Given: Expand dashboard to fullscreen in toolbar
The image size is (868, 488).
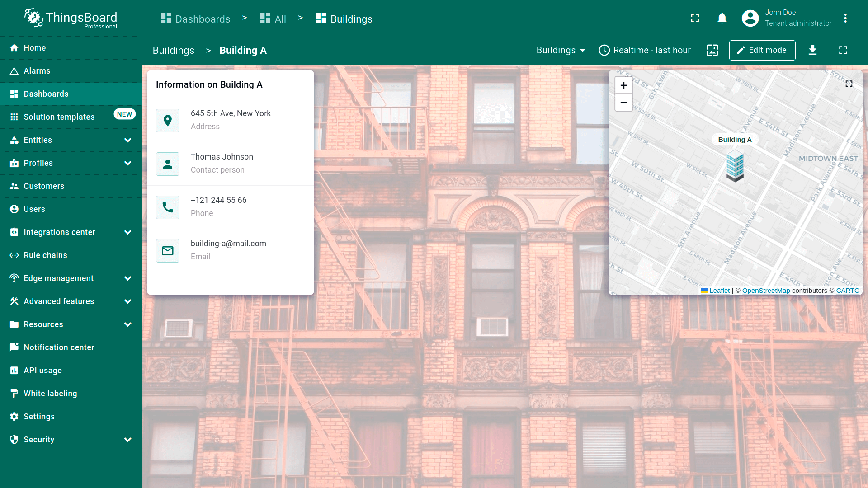Looking at the screenshot, I should 843,50.
